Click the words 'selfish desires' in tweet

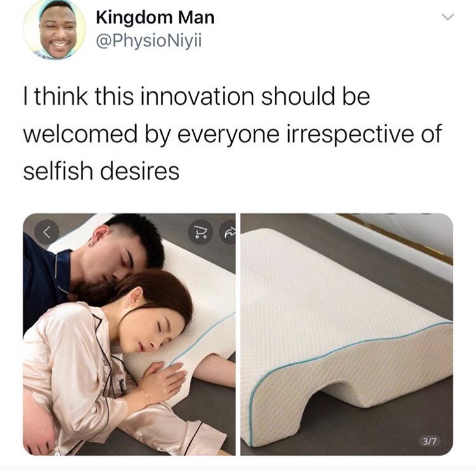[102, 171]
